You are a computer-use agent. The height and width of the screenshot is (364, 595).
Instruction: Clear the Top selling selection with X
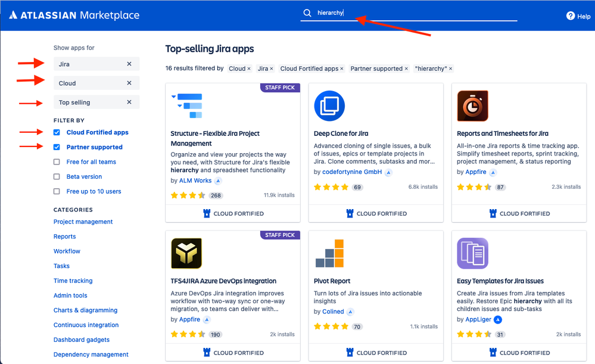pos(129,102)
